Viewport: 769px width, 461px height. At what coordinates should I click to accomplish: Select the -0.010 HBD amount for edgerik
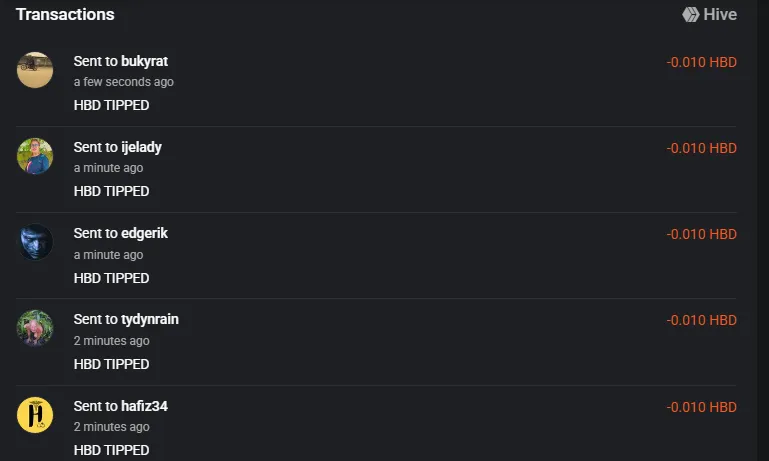click(x=701, y=234)
